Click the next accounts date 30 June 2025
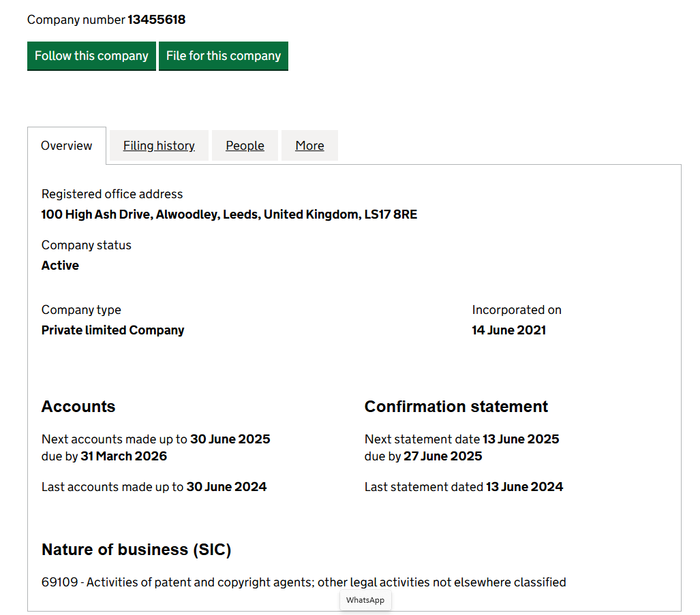This screenshot has width=700, height=615. point(230,439)
